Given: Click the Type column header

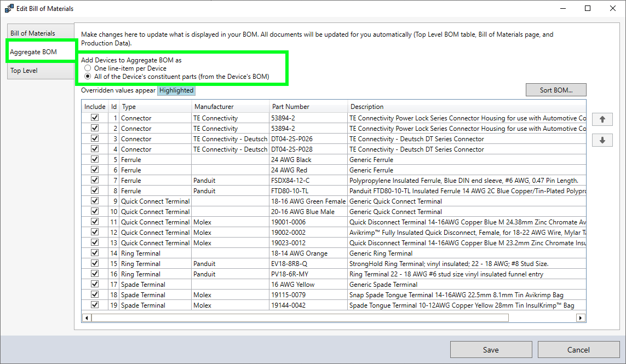Looking at the screenshot, I should [156, 107].
